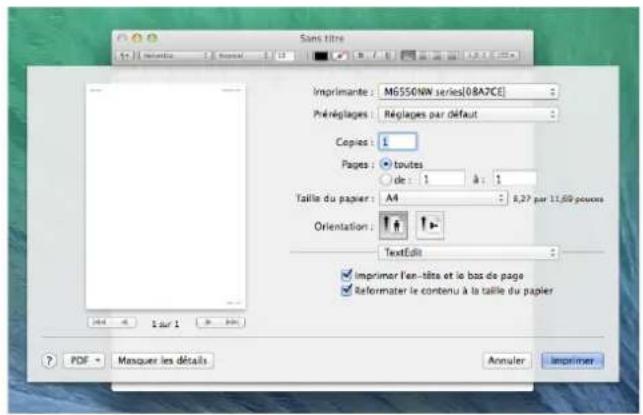Toggle 'Reformater le contenu à la taille du papier'

(347, 290)
